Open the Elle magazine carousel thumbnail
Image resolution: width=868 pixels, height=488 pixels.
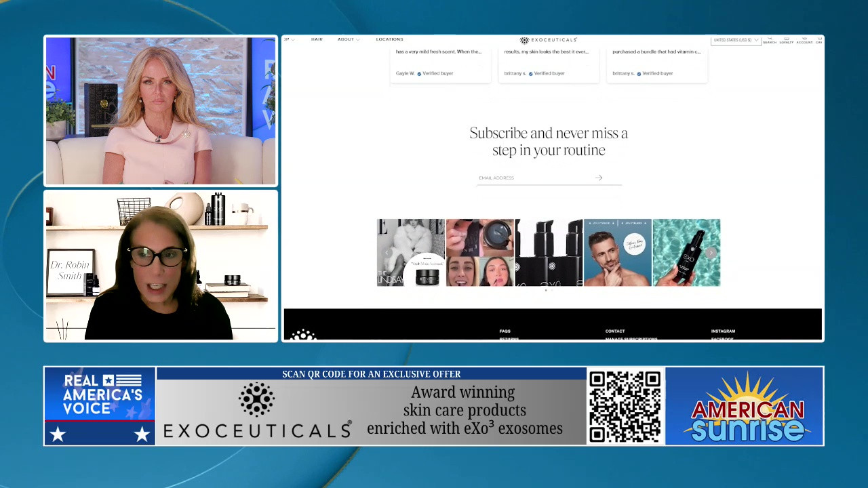pyautogui.click(x=410, y=252)
